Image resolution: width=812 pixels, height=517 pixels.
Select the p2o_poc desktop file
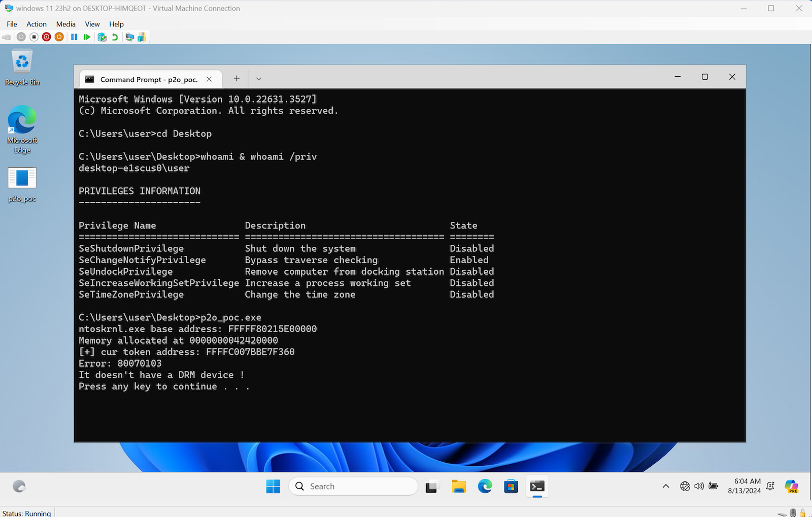click(x=22, y=185)
